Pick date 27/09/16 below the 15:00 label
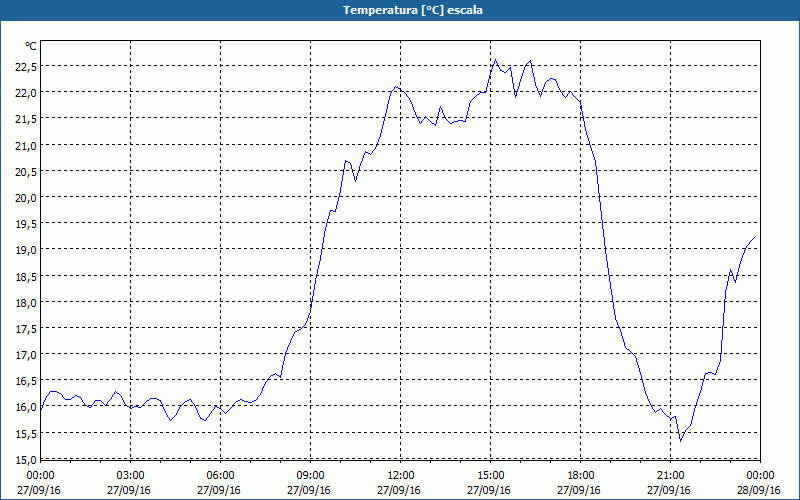 [x=489, y=490]
